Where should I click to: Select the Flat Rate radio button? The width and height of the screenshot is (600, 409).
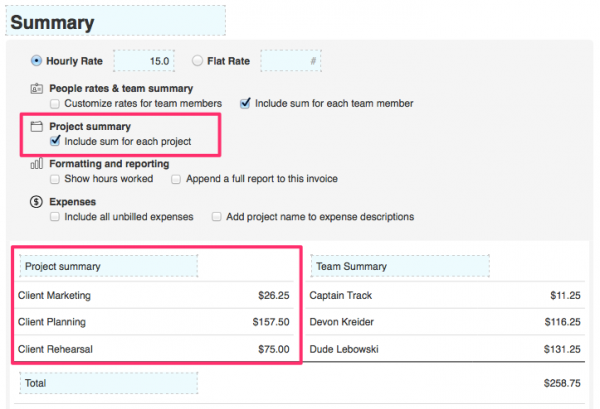pyautogui.click(x=196, y=60)
